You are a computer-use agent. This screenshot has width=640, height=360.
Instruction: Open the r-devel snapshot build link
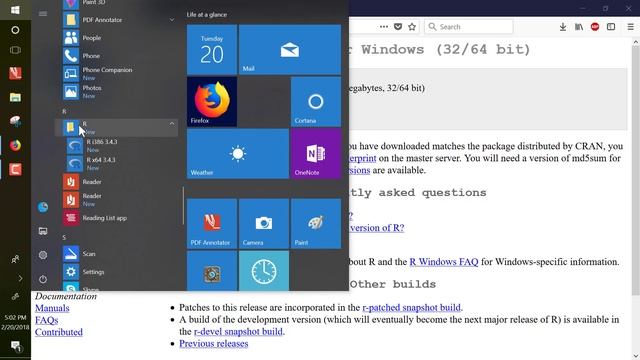[x=238, y=331]
